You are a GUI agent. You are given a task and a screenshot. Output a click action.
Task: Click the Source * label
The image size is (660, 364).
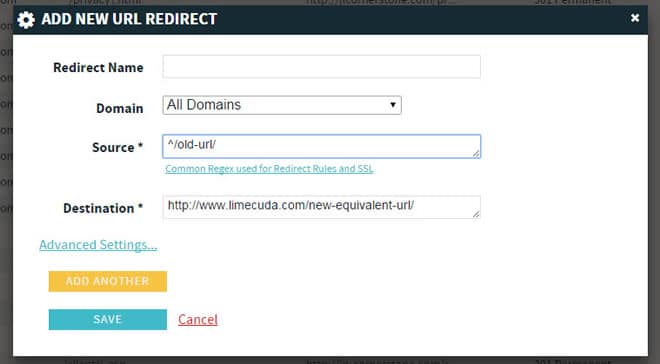(117, 147)
